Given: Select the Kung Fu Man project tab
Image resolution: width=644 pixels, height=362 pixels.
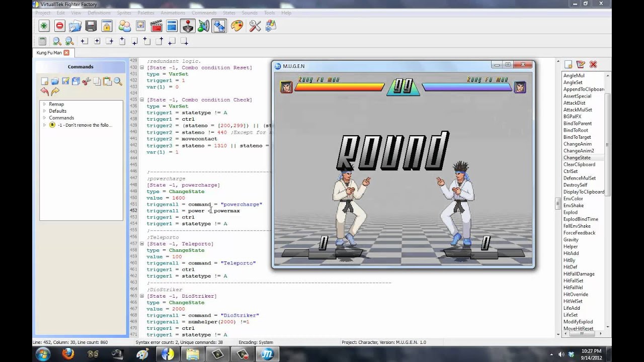Looking at the screenshot, I should [x=49, y=52].
